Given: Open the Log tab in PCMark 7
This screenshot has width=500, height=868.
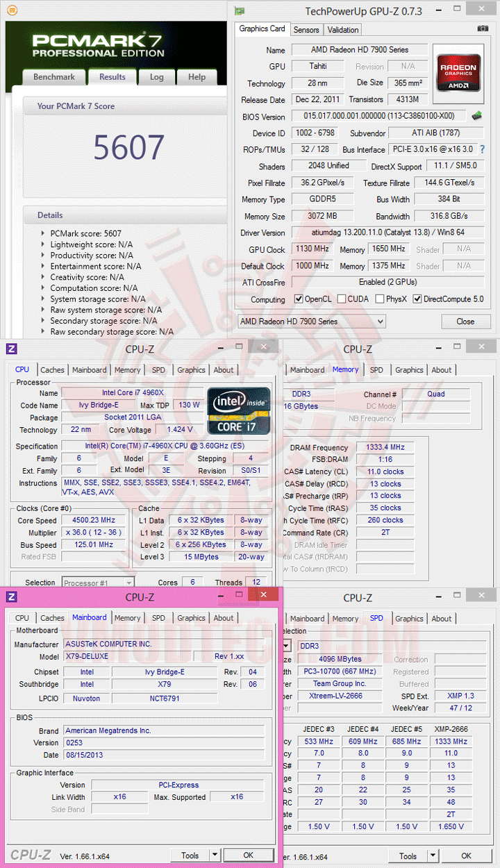Looking at the screenshot, I should pyautogui.click(x=157, y=77).
